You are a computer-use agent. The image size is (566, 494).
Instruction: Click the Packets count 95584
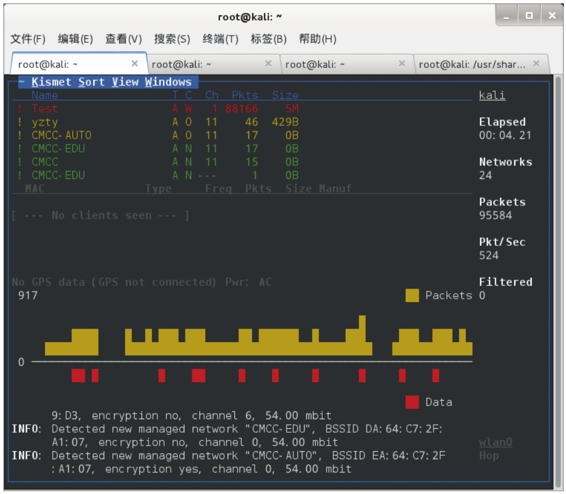coord(495,215)
